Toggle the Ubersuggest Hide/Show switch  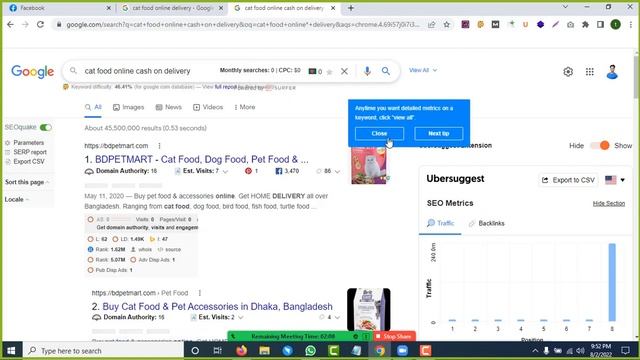click(600, 146)
